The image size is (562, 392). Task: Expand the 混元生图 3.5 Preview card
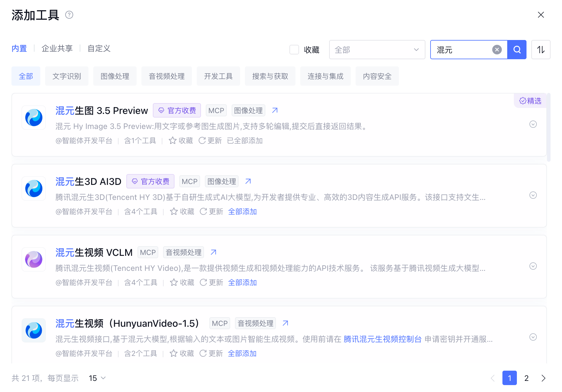533,124
